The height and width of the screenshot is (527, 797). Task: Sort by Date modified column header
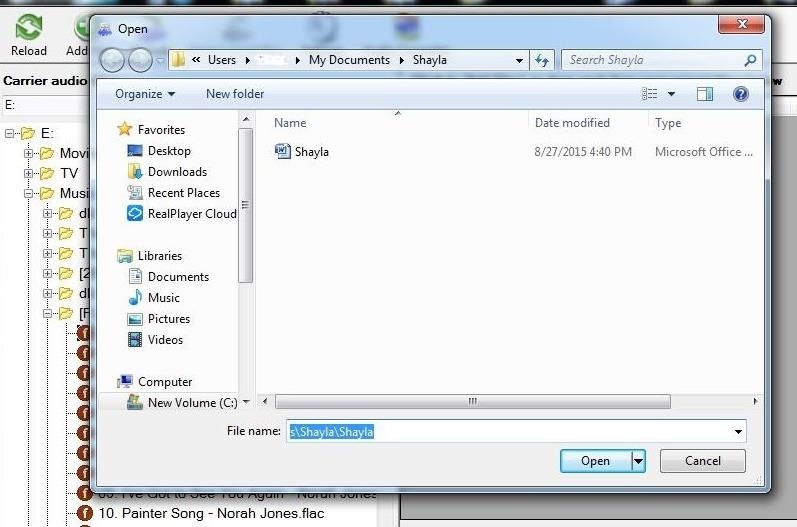[572, 123]
